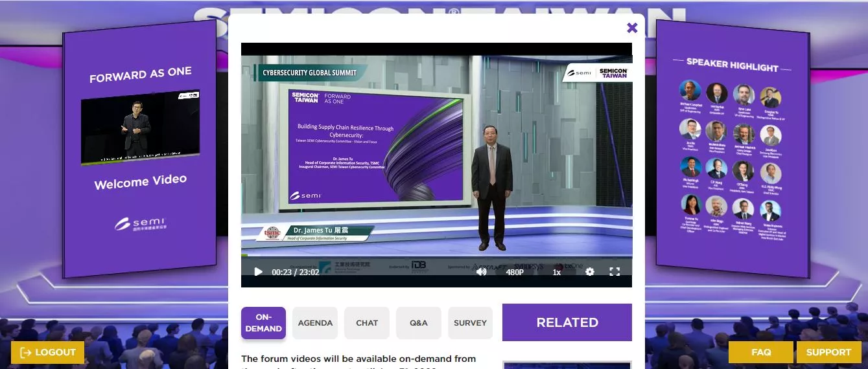Viewport: 868px width, 369px height.
Task: Click the LOGOUT button
Action: click(48, 352)
